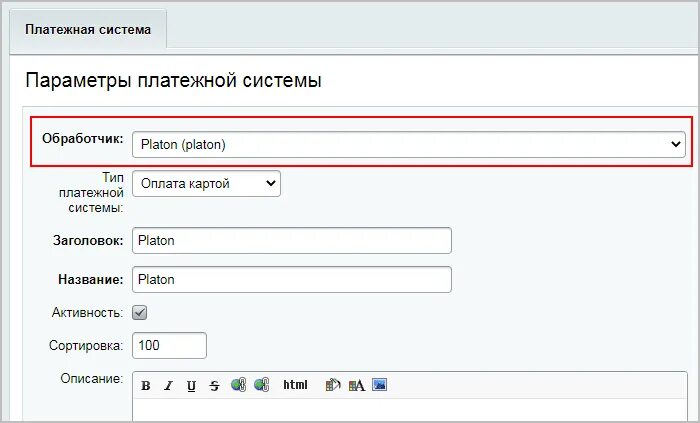Select the Платежная система tab
700x423 pixels.
[88, 29]
